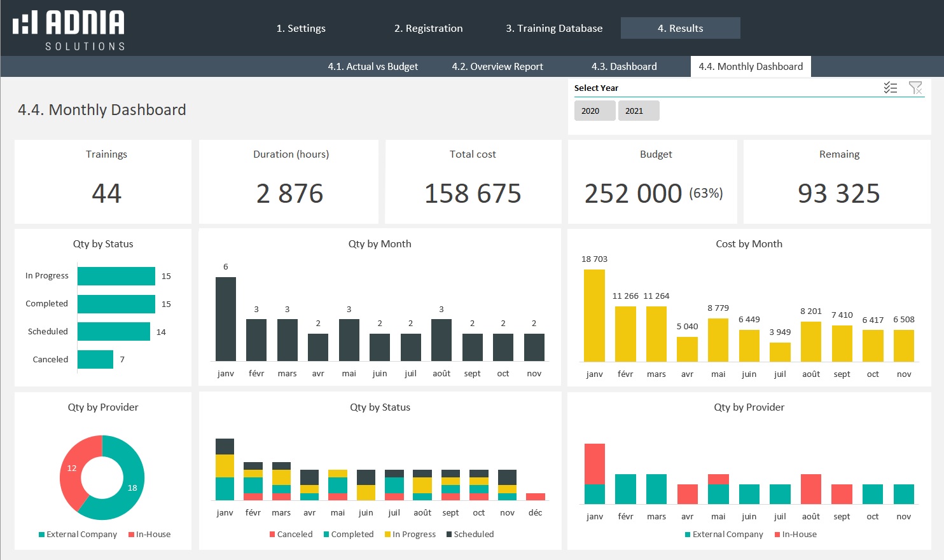Click the Canceled red legend swatch
This screenshot has height=560, width=944.
272,535
